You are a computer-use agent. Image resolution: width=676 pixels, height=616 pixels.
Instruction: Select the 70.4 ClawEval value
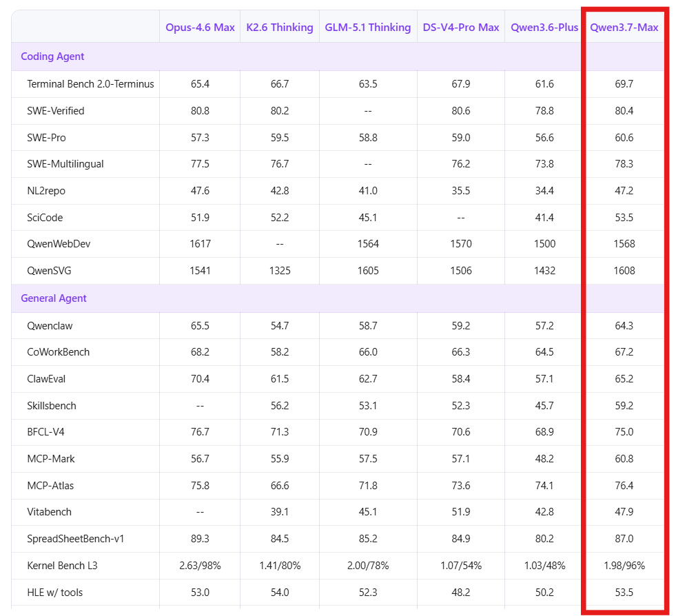click(x=200, y=378)
